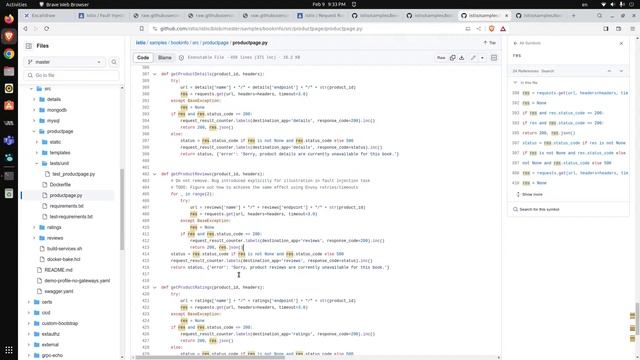Focus the Go to file input

71,75
